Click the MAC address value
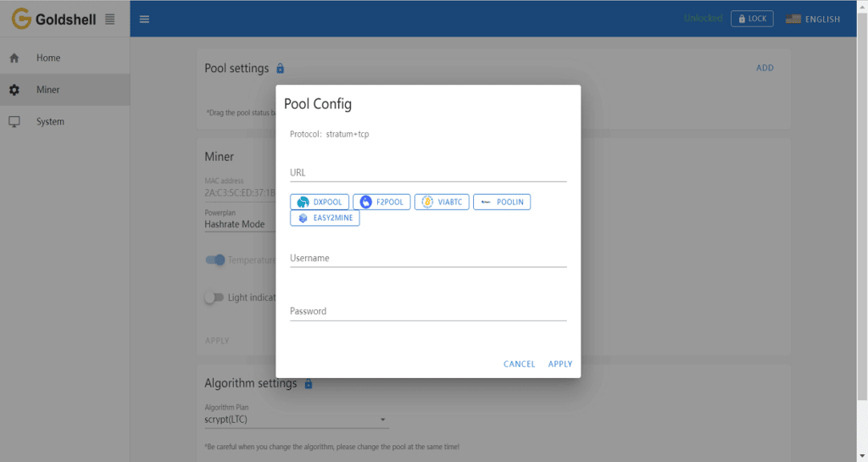 pyautogui.click(x=240, y=192)
